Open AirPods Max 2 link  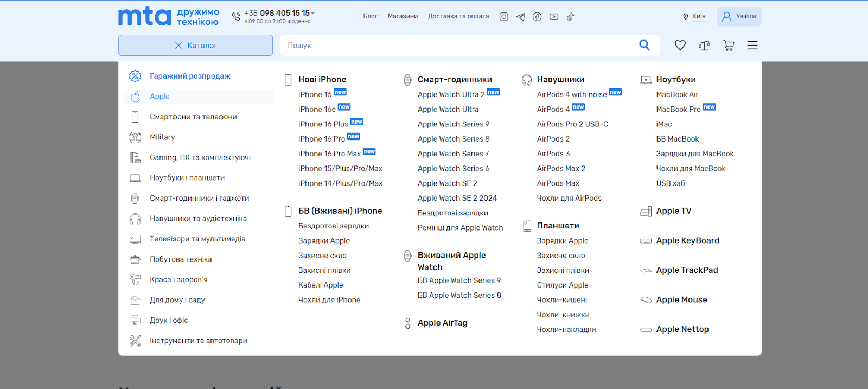[x=561, y=168]
